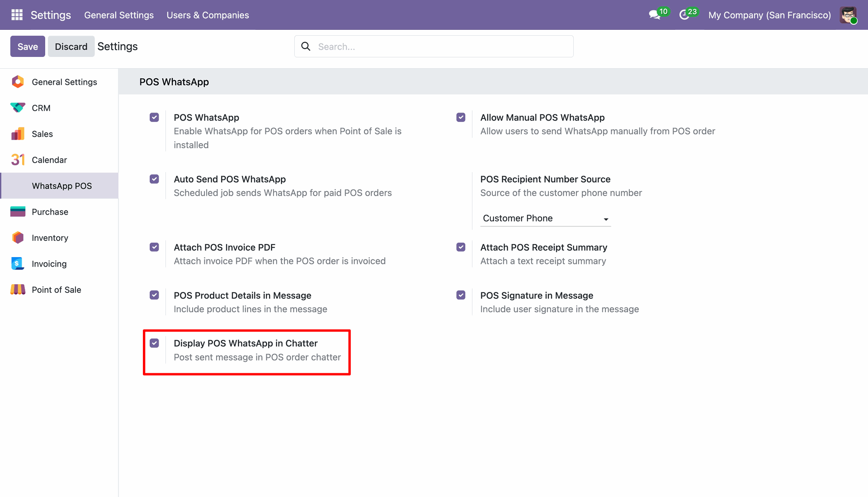Select WhatsApp POS in the sidebar
Viewport: 868px width, 497px height.
click(59, 186)
